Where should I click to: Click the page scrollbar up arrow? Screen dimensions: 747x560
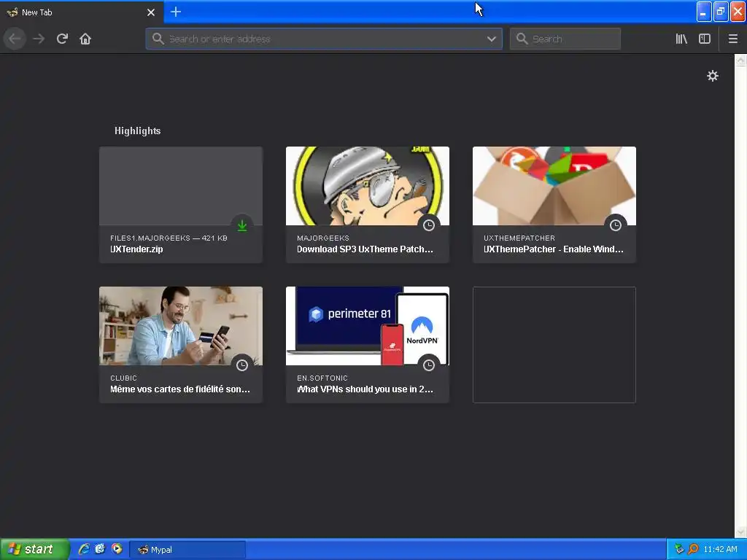point(740,61)
